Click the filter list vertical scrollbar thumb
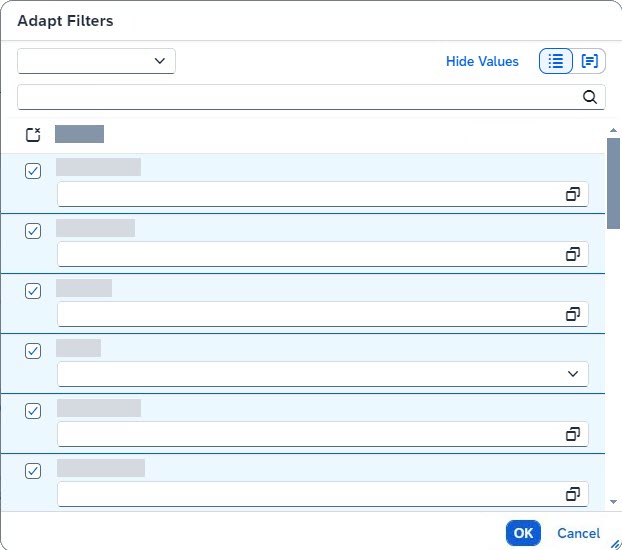622x550 pixels. [x=613, y=182]
